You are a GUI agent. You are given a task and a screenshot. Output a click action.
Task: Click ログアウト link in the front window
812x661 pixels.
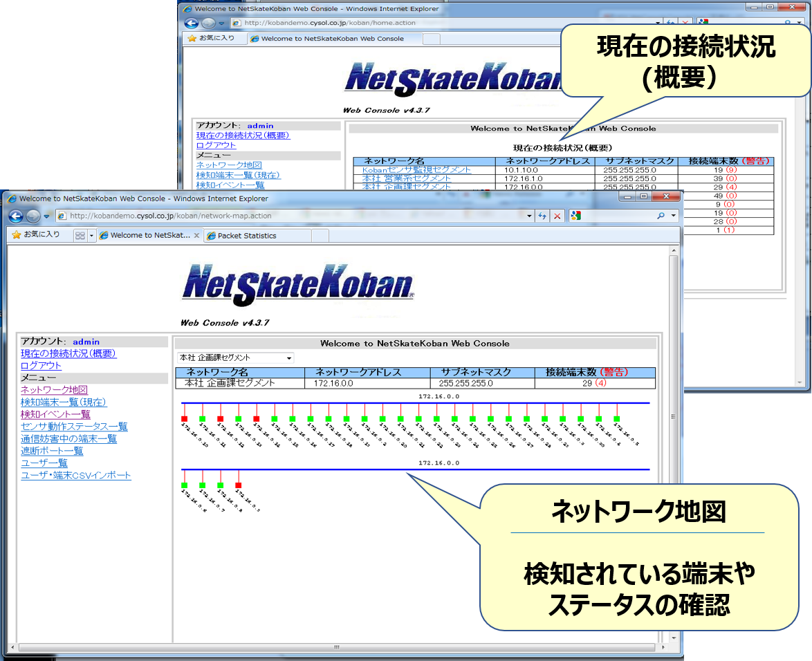pyautogui.click(x=41, y=366)
